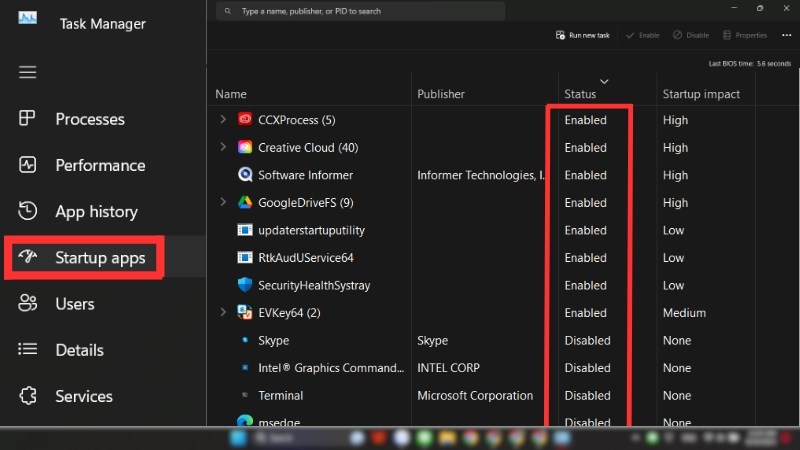Sort by the Startup impact column
Screen dimensions: 800x450
pyautogui.click(x=701, y=94)
